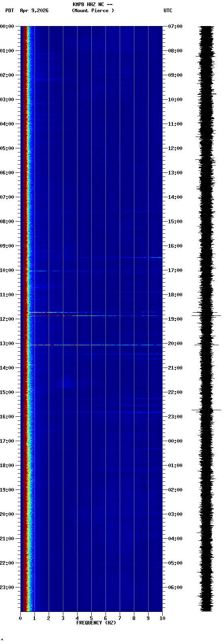Click the PDT time label '18:00'
Image resolution: width=224 pixels, height=644 pixels.
(7, 466)
